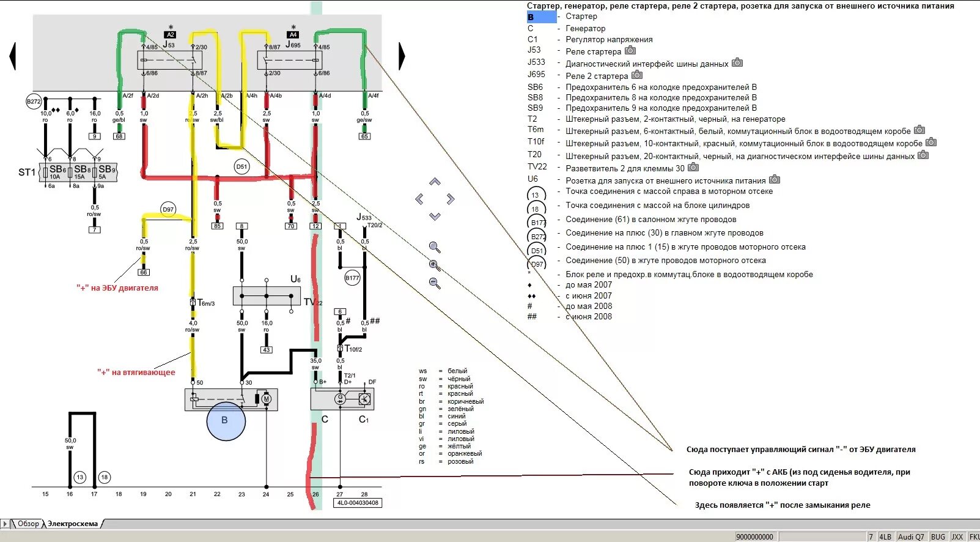Select starter component B circle
Screen dimensions: 980x542
click(226, 420)
